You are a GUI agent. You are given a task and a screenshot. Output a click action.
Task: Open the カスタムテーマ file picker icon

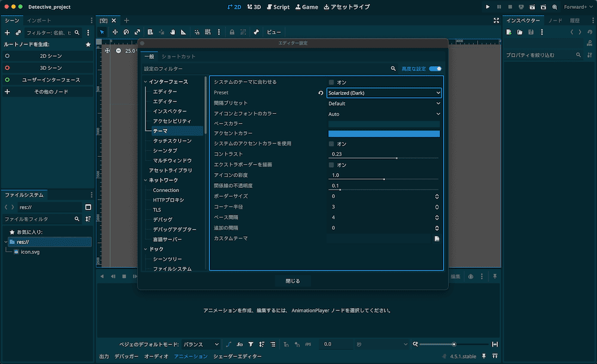pyautogui.click(x=437, y=237)
